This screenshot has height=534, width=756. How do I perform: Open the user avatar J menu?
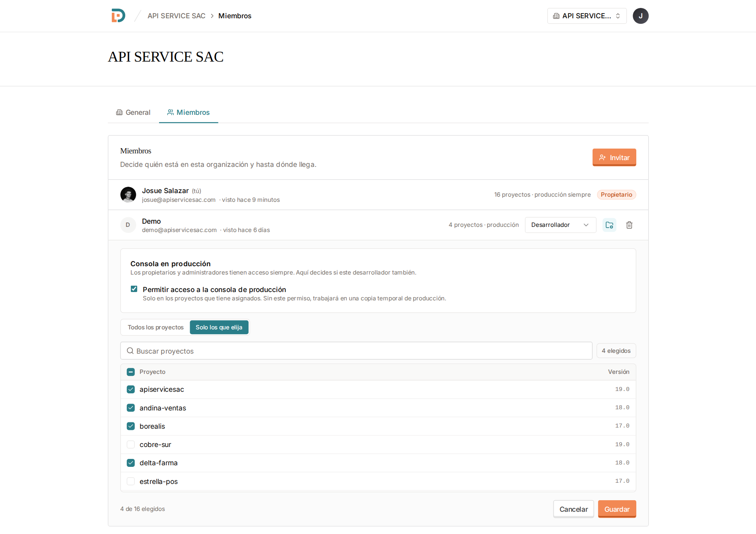tap(640, 16)
